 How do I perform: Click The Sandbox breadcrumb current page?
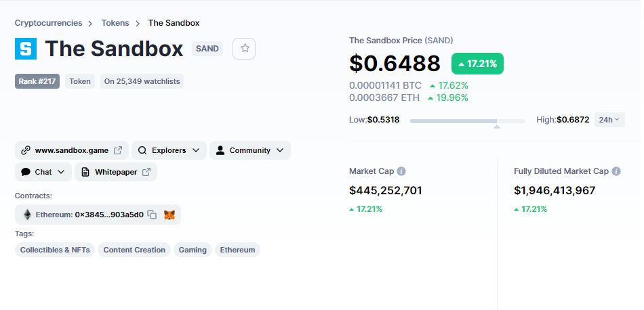click(x=174, y=23)
